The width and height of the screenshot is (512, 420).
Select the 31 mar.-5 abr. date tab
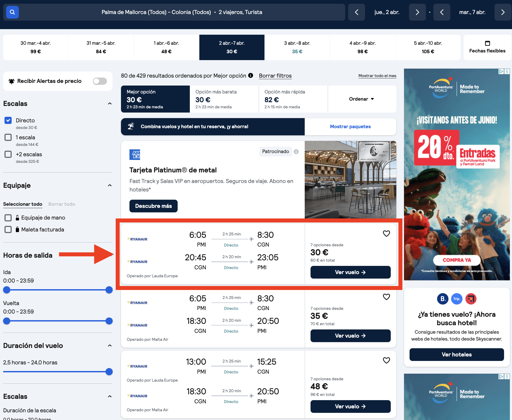[x=101, y=47]
